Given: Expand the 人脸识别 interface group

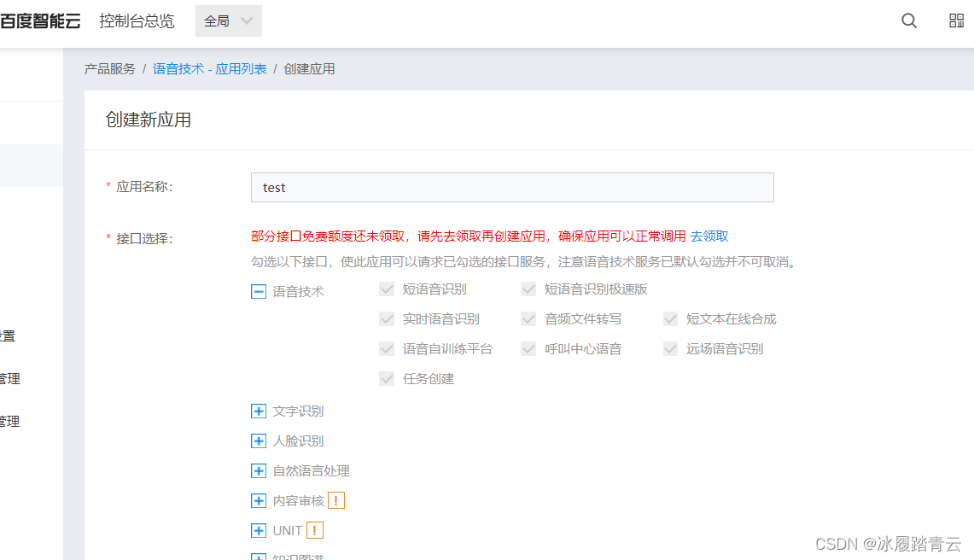Looking at the screenshot, I should (x=259, y=440).
